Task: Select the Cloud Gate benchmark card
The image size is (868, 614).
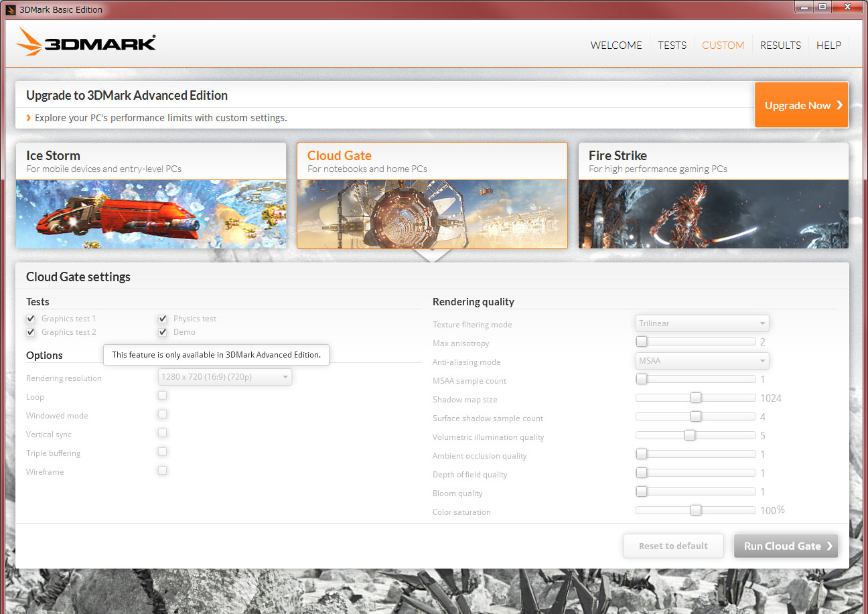Action: tap(432, 196)
